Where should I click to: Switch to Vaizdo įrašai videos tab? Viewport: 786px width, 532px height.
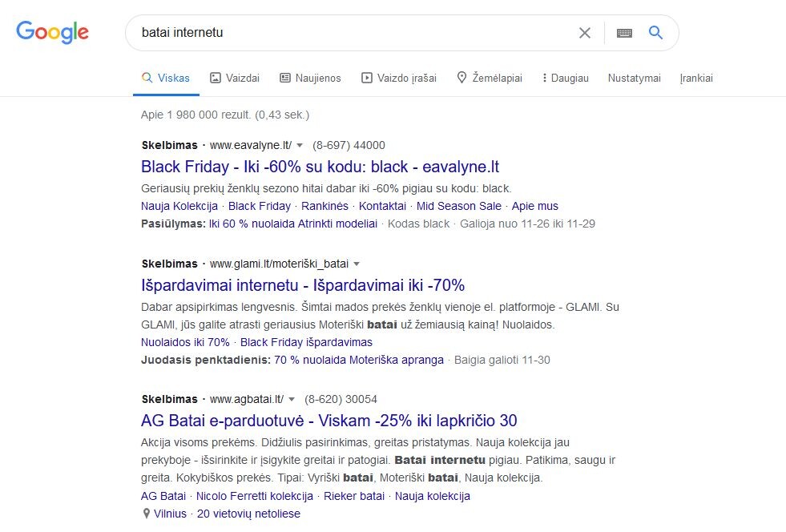[x=399, y=78]
